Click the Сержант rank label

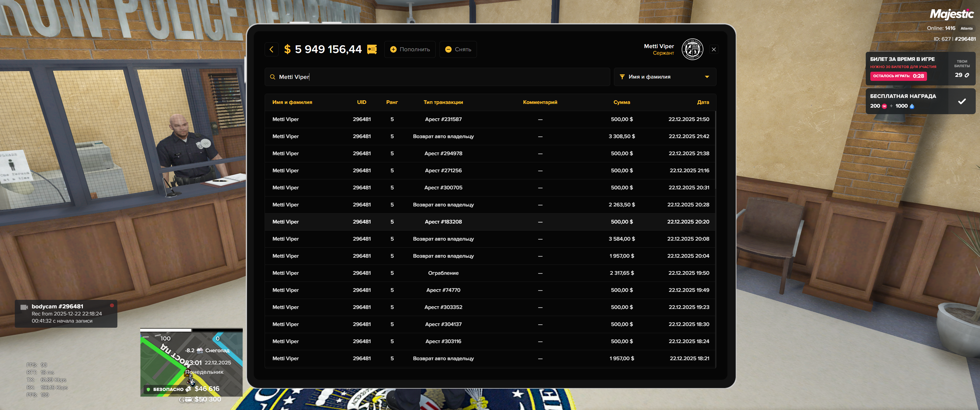tap(663, 53)
